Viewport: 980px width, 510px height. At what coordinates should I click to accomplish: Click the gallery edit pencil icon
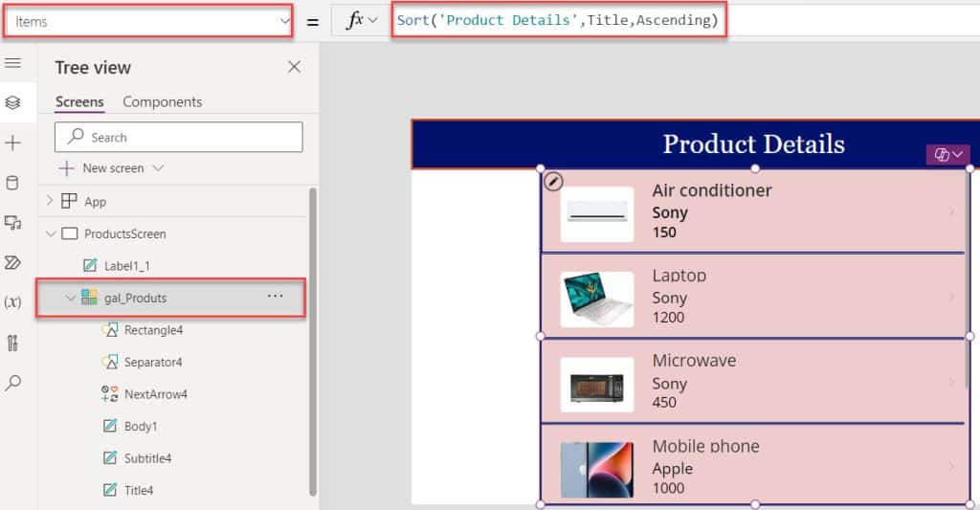[553, 181]
